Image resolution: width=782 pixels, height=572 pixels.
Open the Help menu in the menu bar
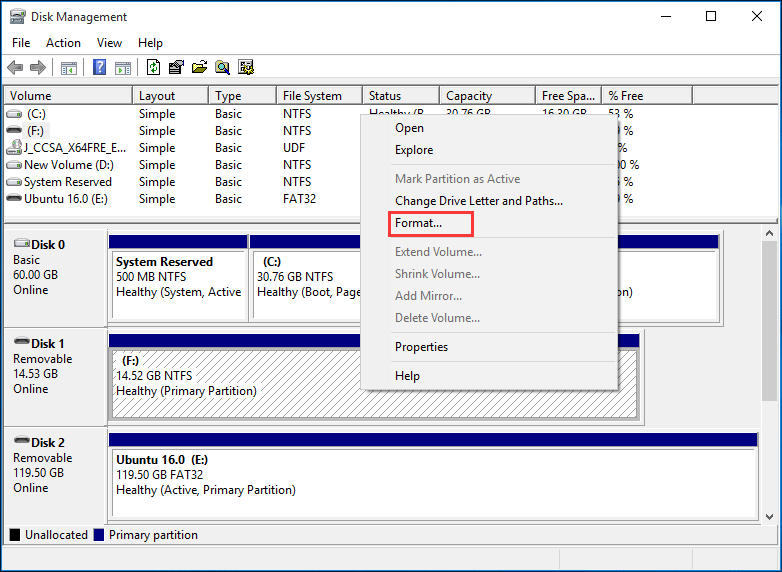click(x=150, y=43)
